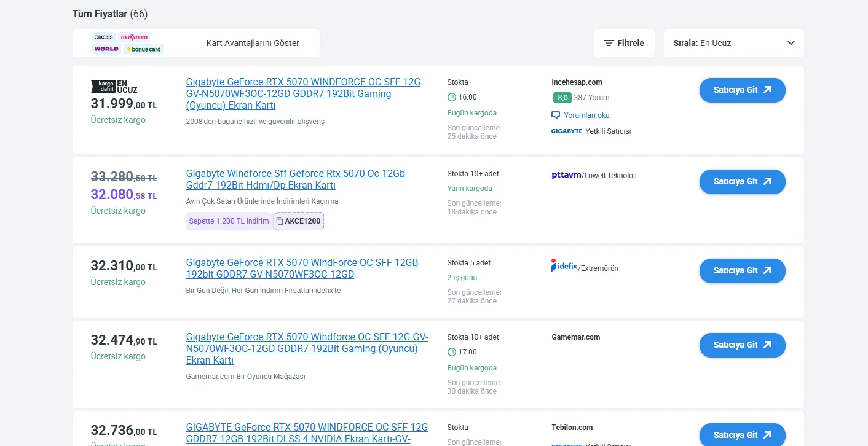This screenshot has width=868, height=446.
Task: Go to seller incehesap.com via Satıcıya Git
Action: point(742,90)
